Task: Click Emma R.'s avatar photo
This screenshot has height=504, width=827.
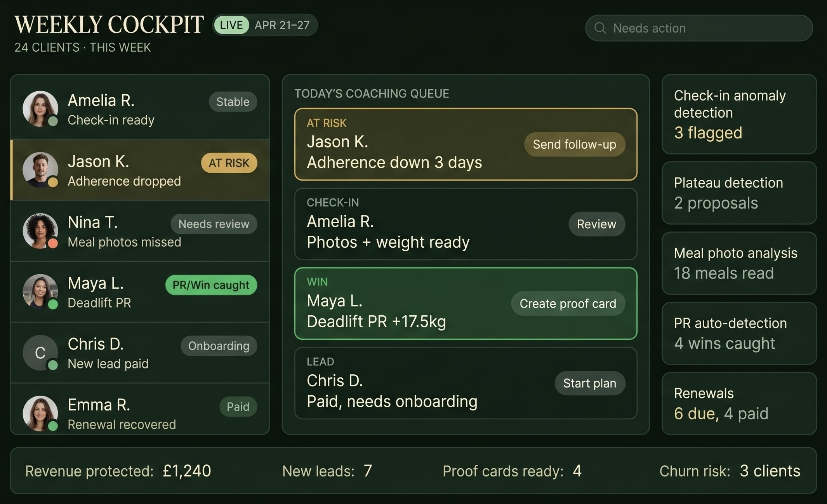Action: coord(40,412)
